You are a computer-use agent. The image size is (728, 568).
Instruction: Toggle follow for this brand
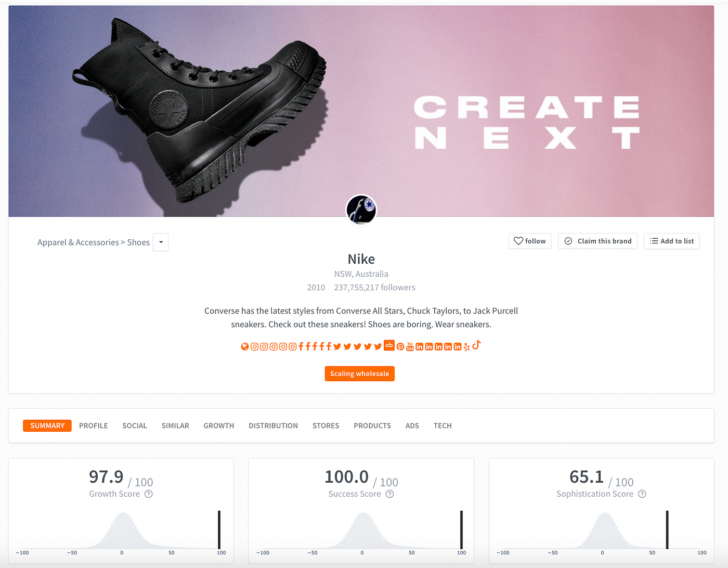(x=530, y=241)
